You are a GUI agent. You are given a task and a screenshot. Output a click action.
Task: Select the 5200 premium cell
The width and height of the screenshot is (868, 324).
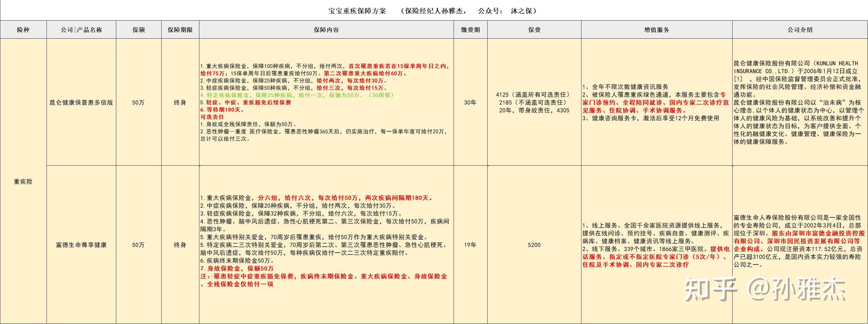(x=534, y=245)
